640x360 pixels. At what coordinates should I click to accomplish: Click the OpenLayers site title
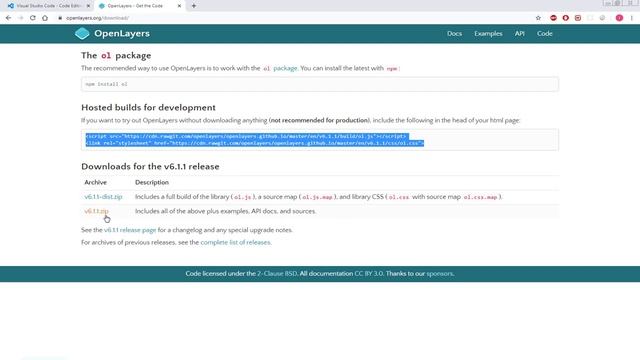click(x=122, y=33)
